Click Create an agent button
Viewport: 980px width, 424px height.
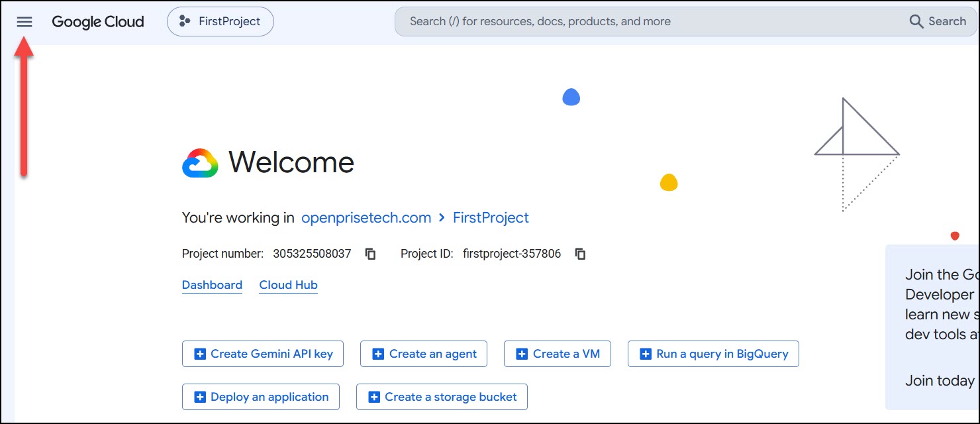coord(424,354)
